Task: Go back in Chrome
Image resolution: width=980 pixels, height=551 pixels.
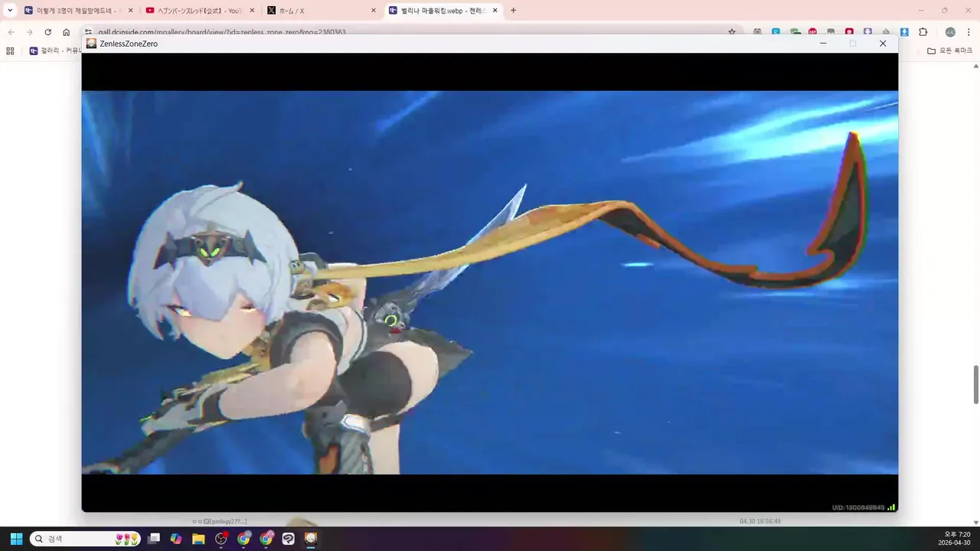Action: [11, 32]
